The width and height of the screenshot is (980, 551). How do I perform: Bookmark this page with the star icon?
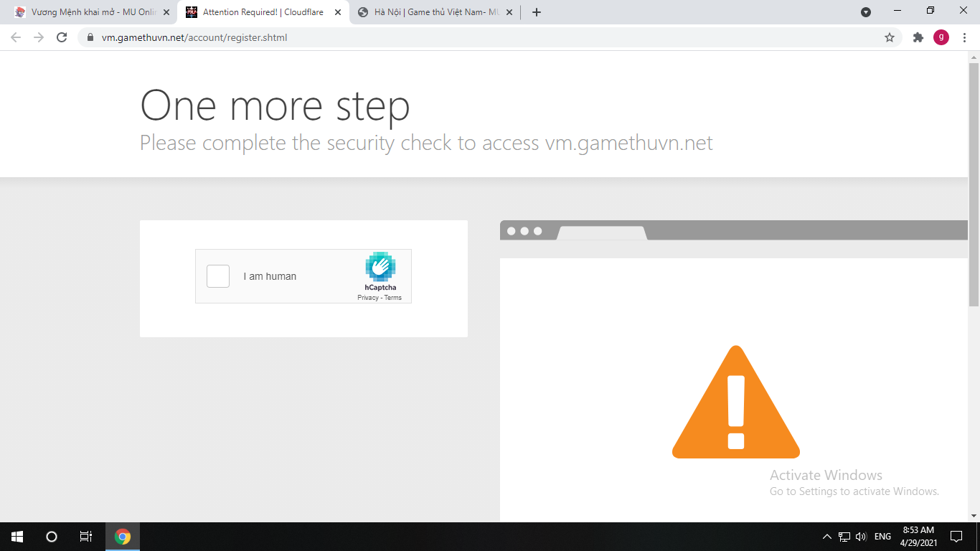pyautogui.click(x=890, y=37)
